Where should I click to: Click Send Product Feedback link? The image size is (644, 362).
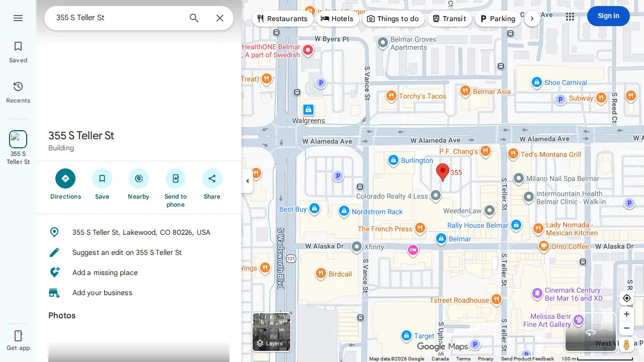[527, 358]
